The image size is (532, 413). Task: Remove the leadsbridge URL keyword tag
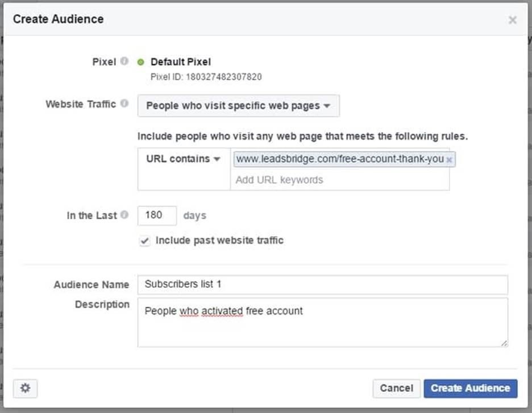tap(449, 160)
